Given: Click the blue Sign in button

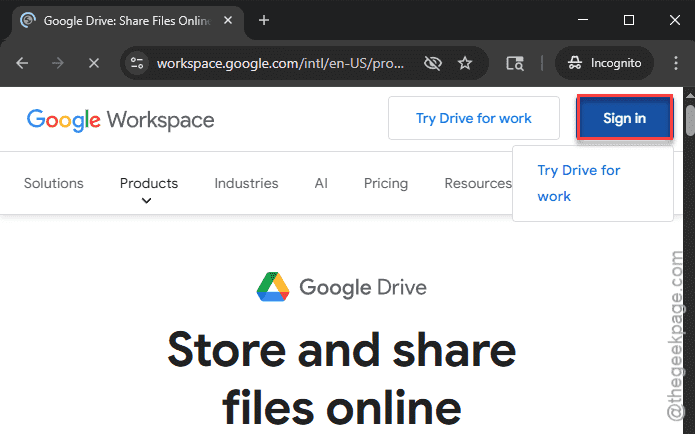Looking at the screenshot, I should pos(625,118).
